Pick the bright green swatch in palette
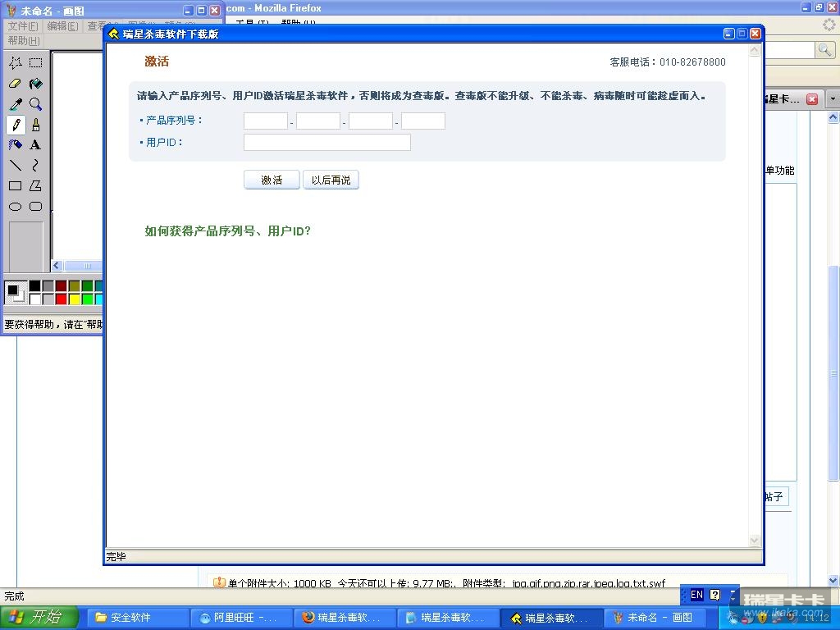The width and height of the screenshot is (840, 630). (87, 299)
